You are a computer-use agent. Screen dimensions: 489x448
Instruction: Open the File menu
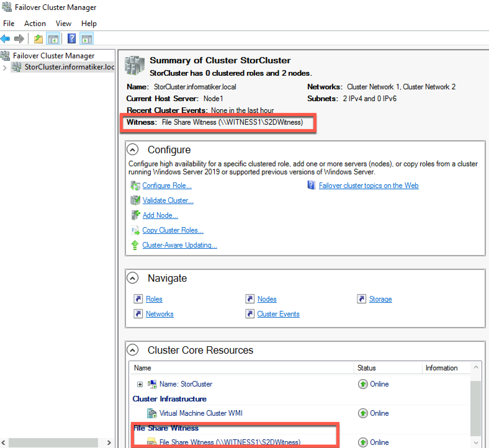[9, 24]
